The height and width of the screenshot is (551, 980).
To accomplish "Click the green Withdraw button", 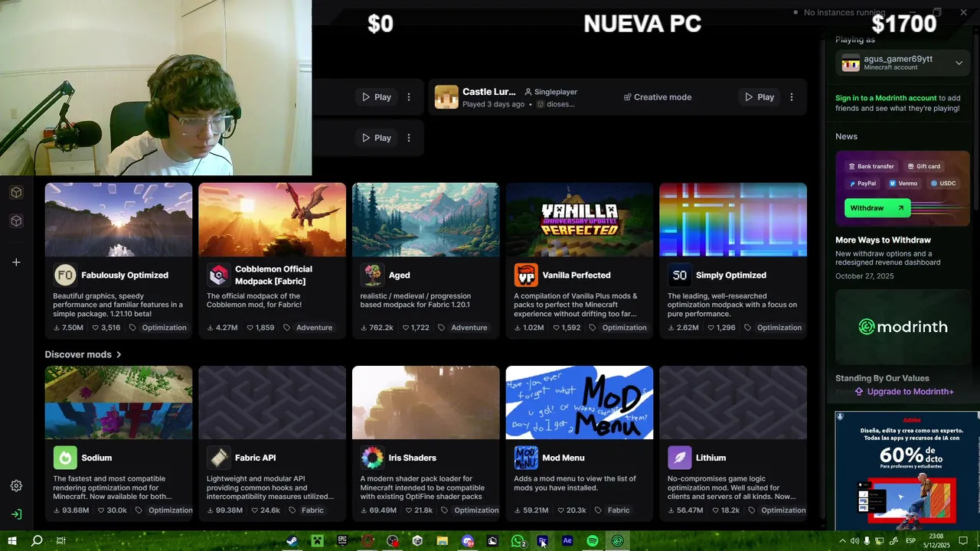I will coord(877,208).
